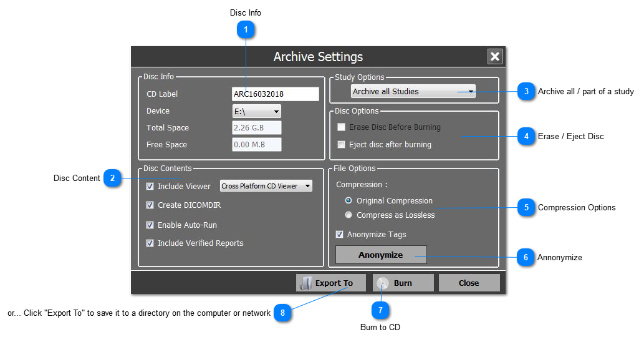The height and width of the screenshot is (342, 644).
Task: Click the Total Space field
Action: pyautogui.click(x=257, y=128)
